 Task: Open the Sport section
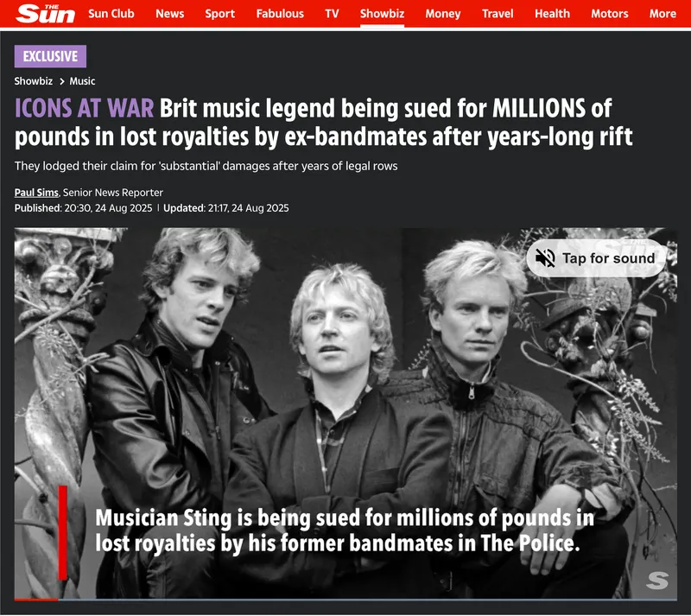219,14
